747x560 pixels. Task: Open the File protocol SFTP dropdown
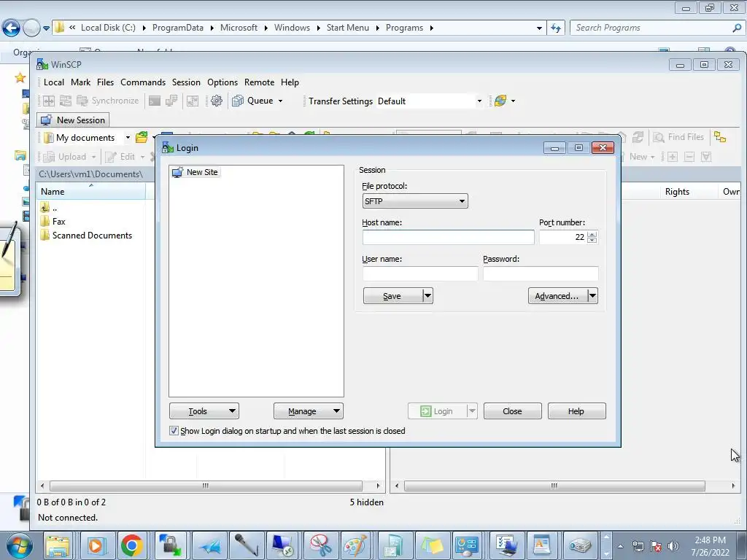click(415, 201)
